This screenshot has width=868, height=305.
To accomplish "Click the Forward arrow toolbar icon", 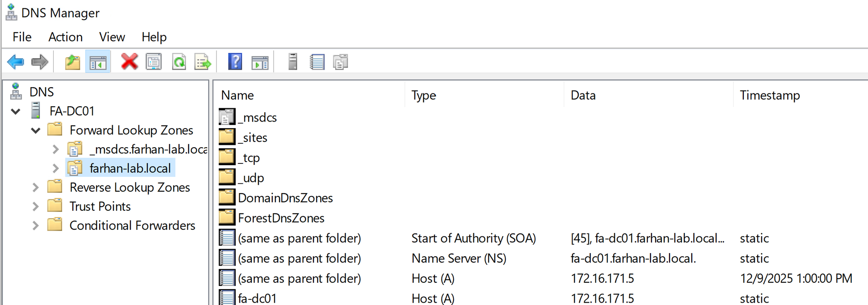I will (x=40, y=62).
